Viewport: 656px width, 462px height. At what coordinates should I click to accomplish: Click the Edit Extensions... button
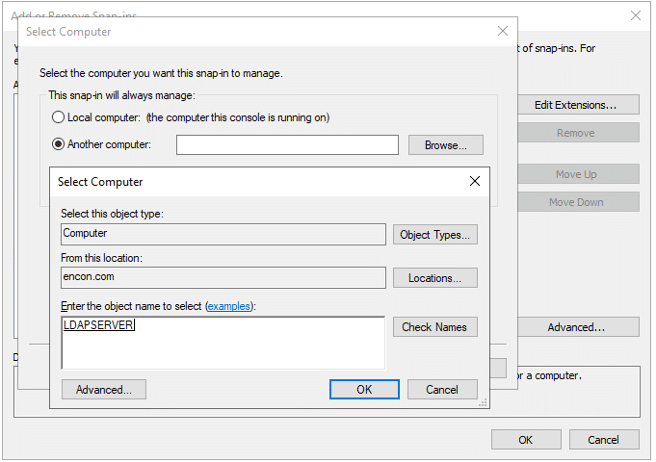(574, 105)
